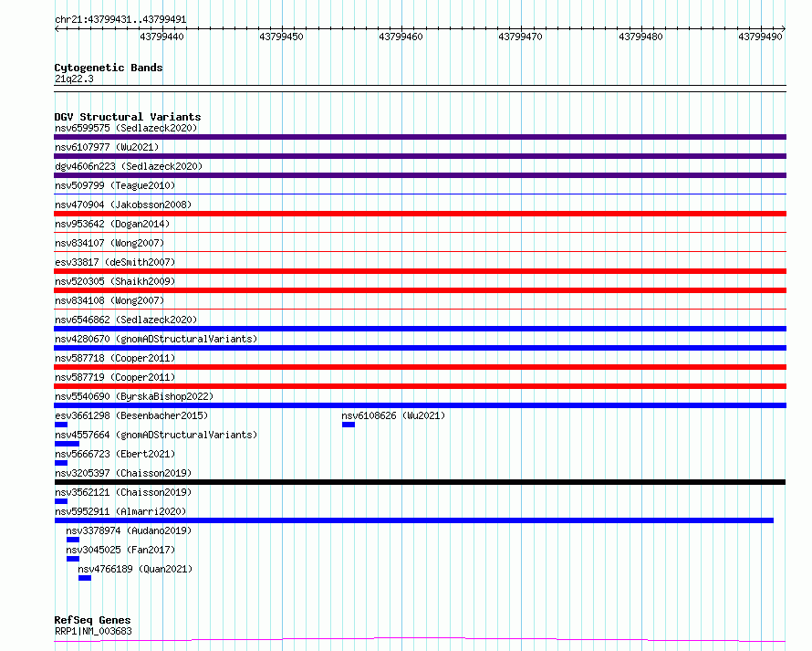The height and width of the screenshot is (651, 812).
Task: Click the nsv3045025 (Fan2017) label
Action: click(120, 550)
